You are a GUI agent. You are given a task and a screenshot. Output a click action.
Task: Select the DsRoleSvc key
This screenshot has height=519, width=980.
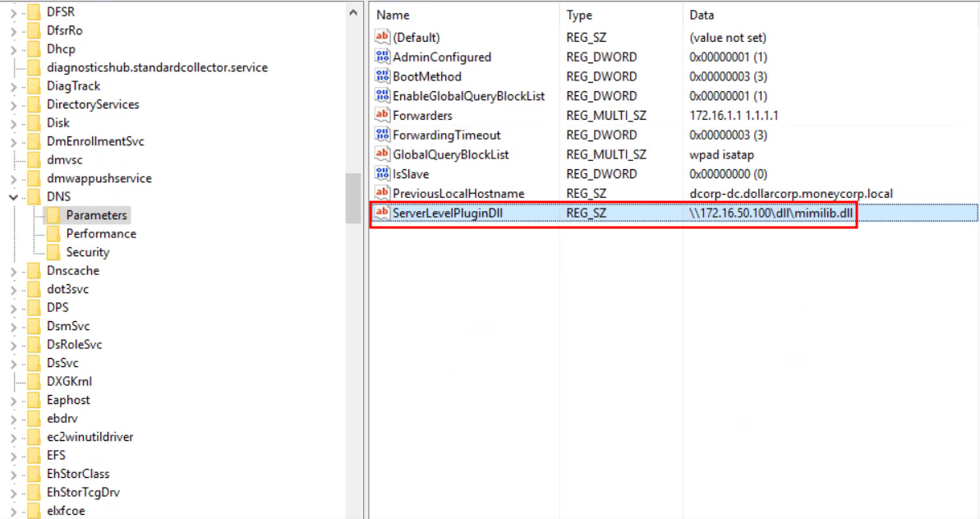(75, 344)
